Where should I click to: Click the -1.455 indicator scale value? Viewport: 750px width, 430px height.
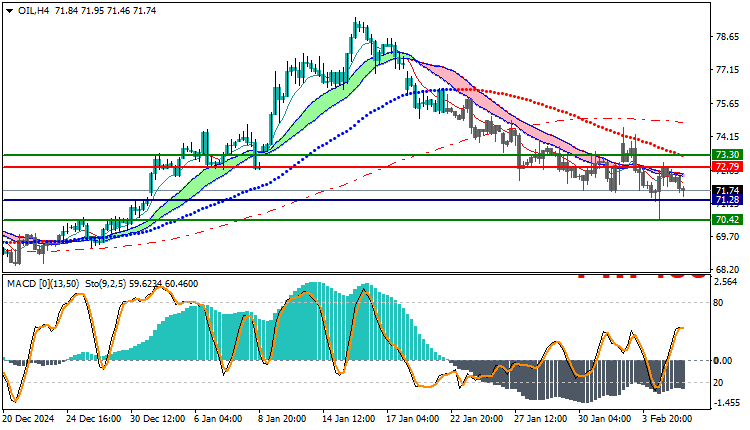coord(726,403)
